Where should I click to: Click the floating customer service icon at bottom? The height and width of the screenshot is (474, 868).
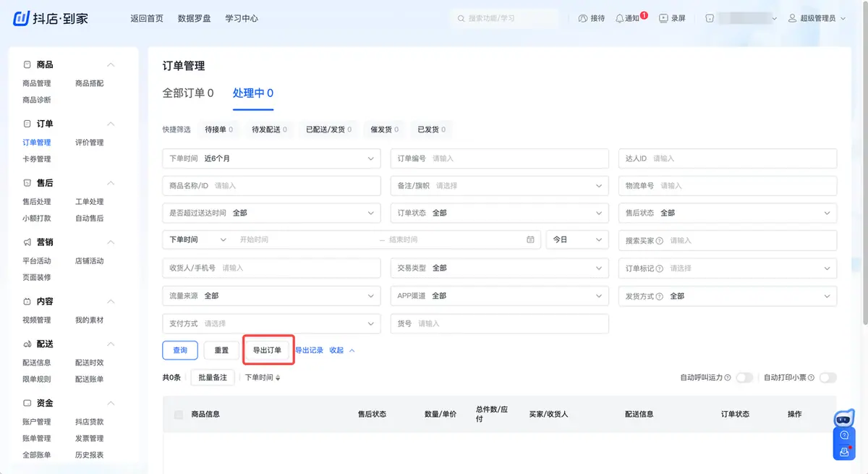[x=843, y=452]
